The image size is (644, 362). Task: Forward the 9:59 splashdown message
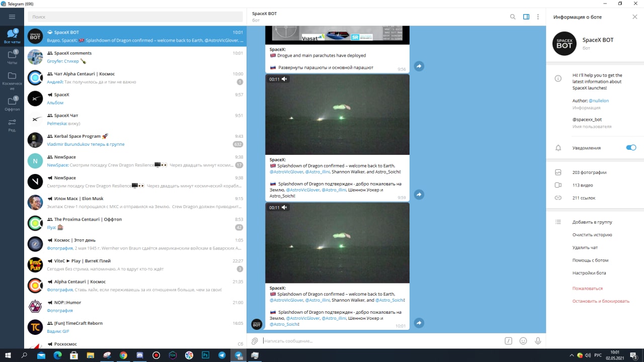pyautogui.click(x=419, y=194)
